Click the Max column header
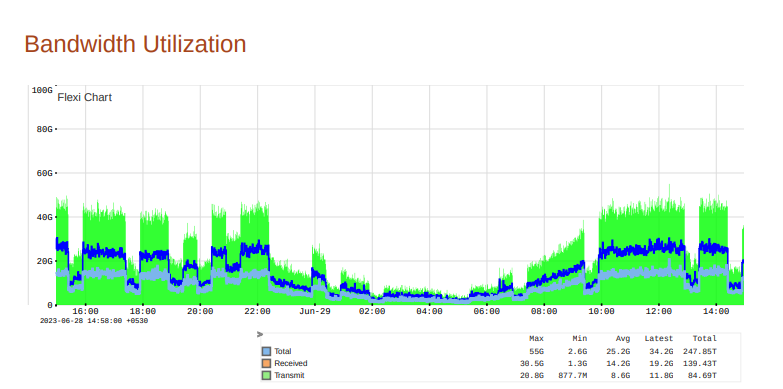This screenshot has height=389, width=783. [x=536, y=339]
